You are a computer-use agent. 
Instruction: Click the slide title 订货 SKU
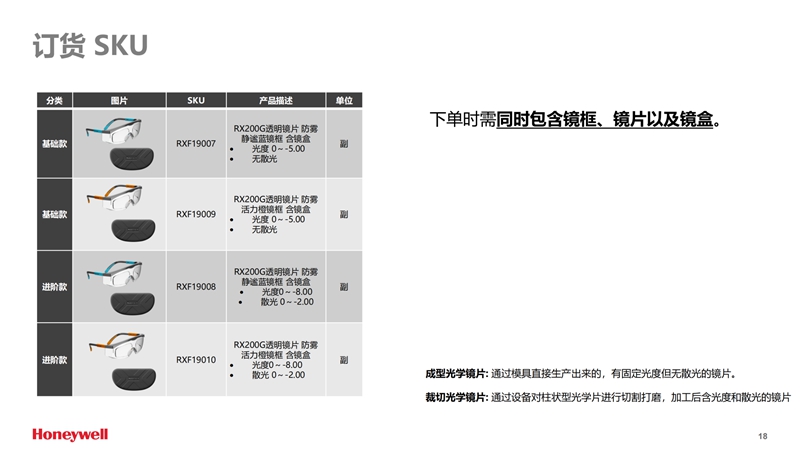click(90, 45)
